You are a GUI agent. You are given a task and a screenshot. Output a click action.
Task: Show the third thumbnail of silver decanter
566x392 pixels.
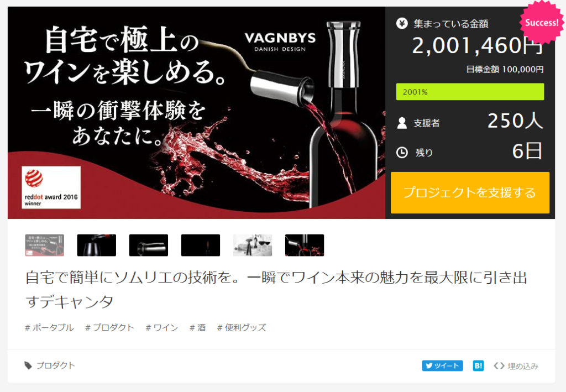(x=148, y=245)
